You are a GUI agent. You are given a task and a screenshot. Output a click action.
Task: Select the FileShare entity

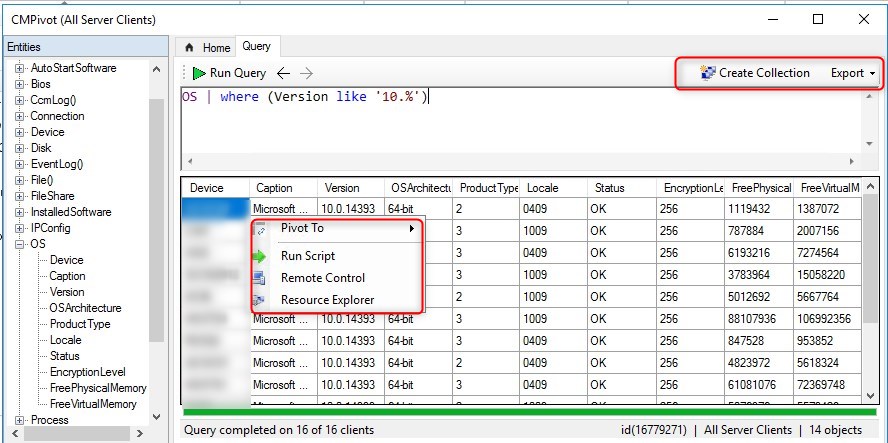[53, 196]
